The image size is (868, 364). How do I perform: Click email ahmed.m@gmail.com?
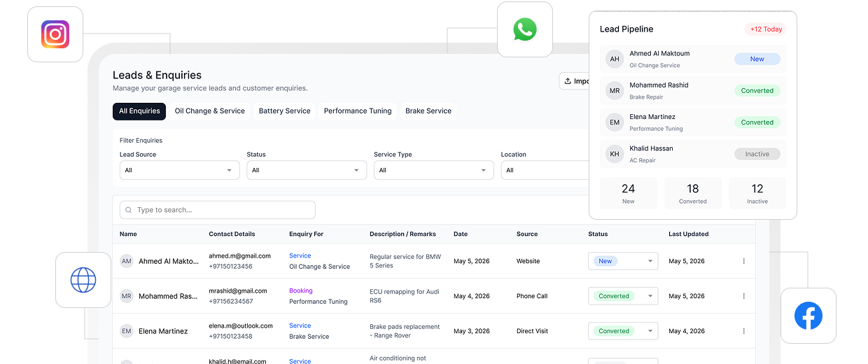[239, 256]
